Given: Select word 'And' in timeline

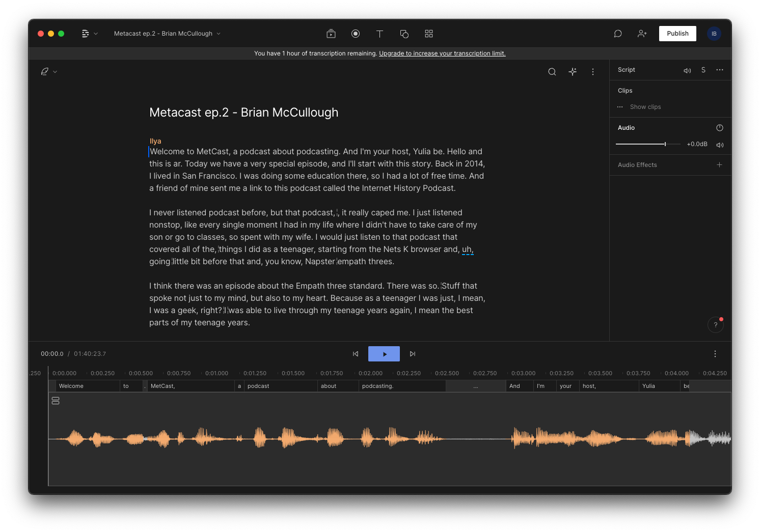Looking at the screenshot, I should point(520,386).
